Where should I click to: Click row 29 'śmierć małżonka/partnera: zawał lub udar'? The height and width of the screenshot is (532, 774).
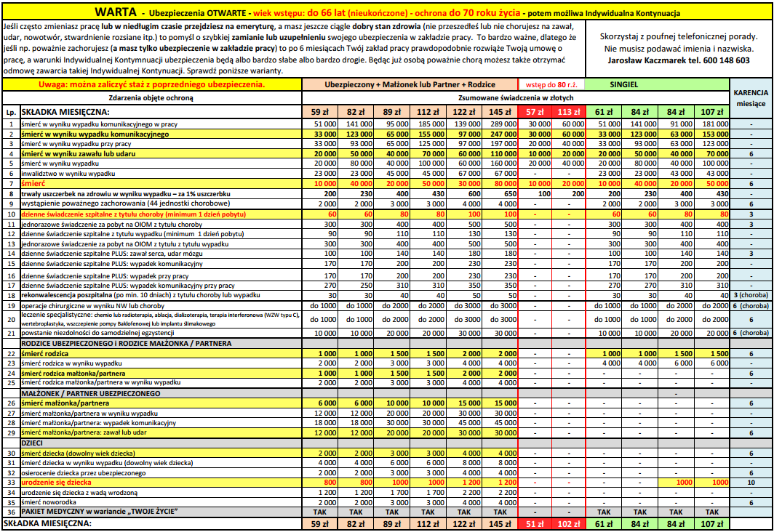tap(84, 433)
